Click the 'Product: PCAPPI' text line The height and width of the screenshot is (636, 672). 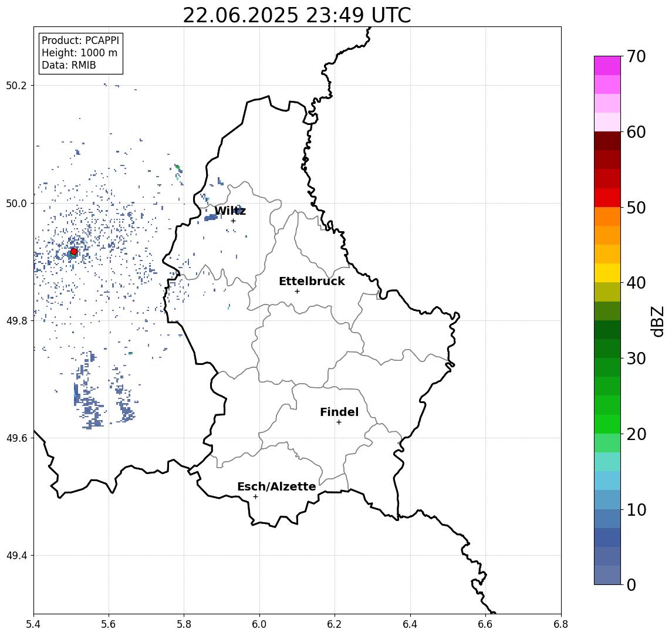(x=80, y=40)
